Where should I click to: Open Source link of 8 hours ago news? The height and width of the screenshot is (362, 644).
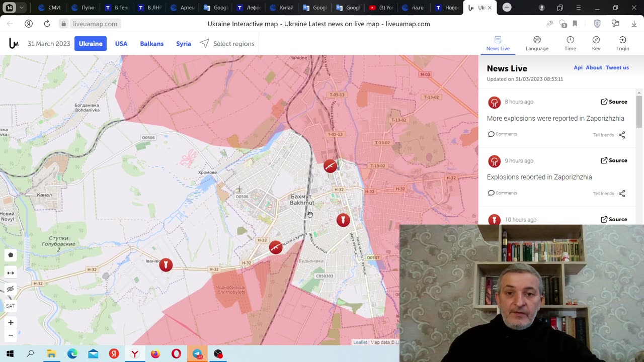[614, 102]
